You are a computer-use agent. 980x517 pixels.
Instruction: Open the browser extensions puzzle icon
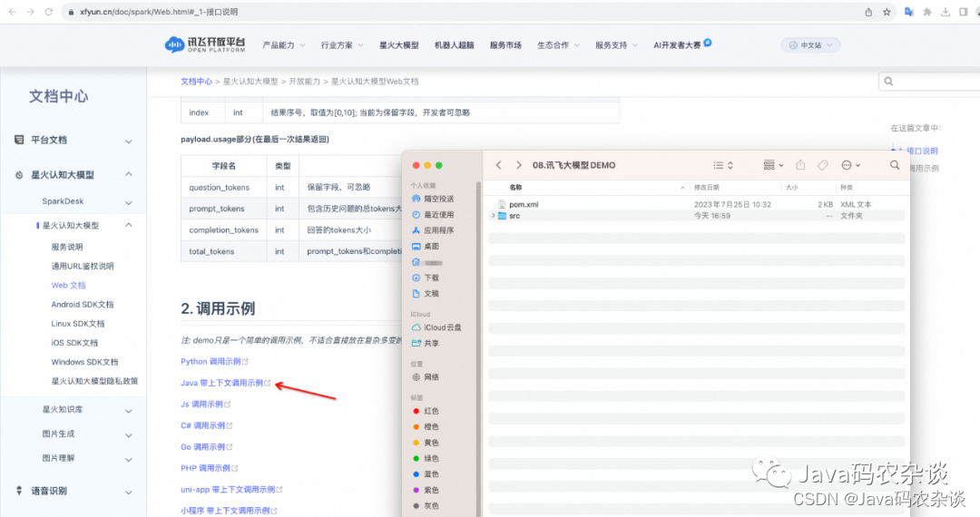(x=927, y=12)
